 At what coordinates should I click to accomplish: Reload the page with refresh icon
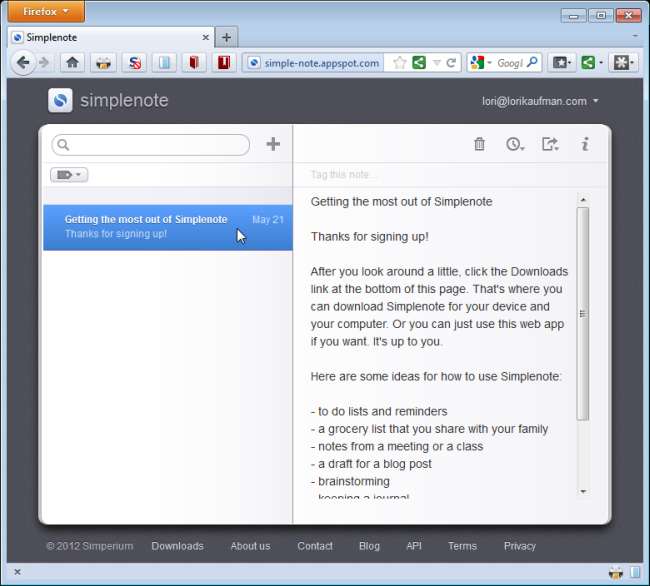pyautogui.click(x=451, y=63)
